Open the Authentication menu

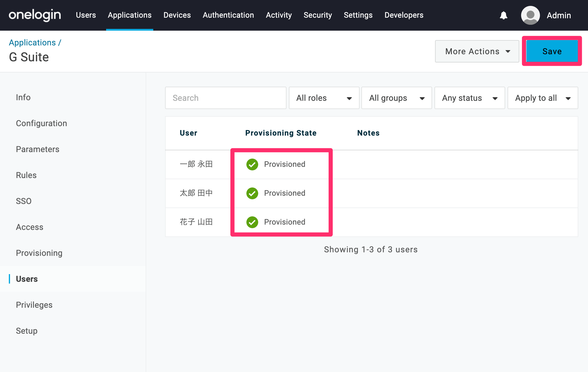click(228, 15)
